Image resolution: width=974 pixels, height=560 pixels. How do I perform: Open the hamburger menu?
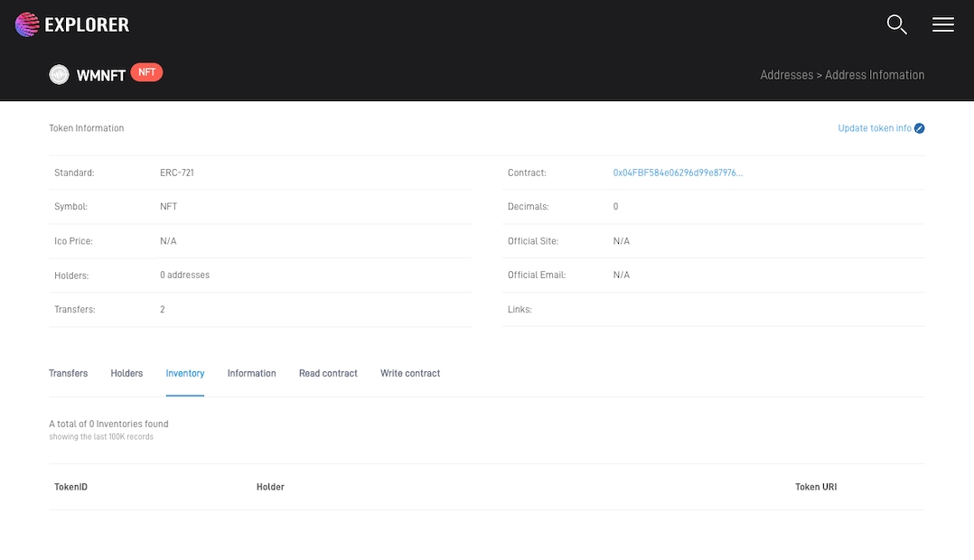942,24
